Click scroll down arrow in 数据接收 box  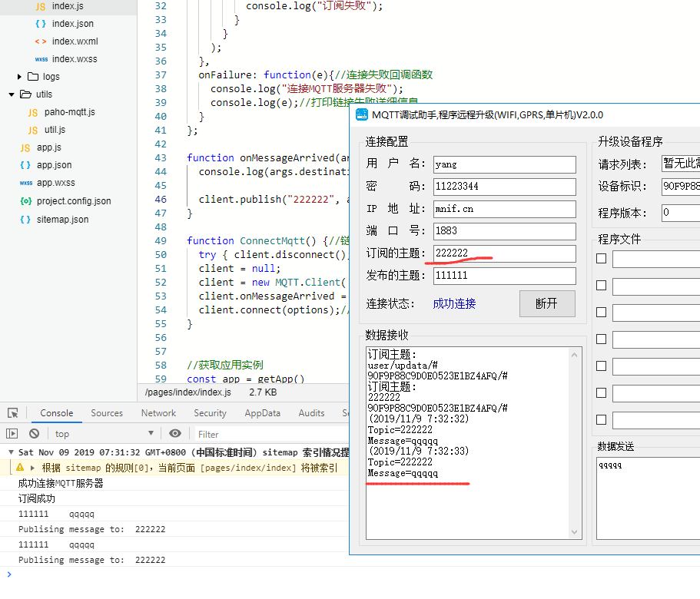point(574,531)
